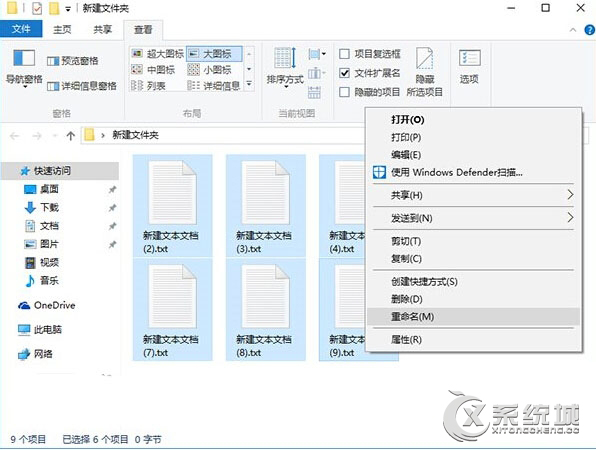This screenshot has width=596, height=450.
Task: Switch to the Share (共享) tab
Action: pos(103,29)
